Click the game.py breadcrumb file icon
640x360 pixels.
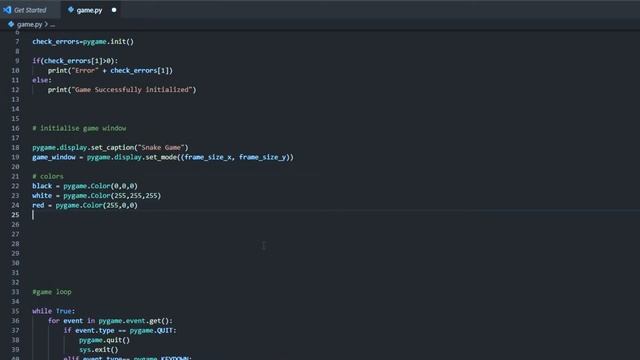(x=11, y=24)
